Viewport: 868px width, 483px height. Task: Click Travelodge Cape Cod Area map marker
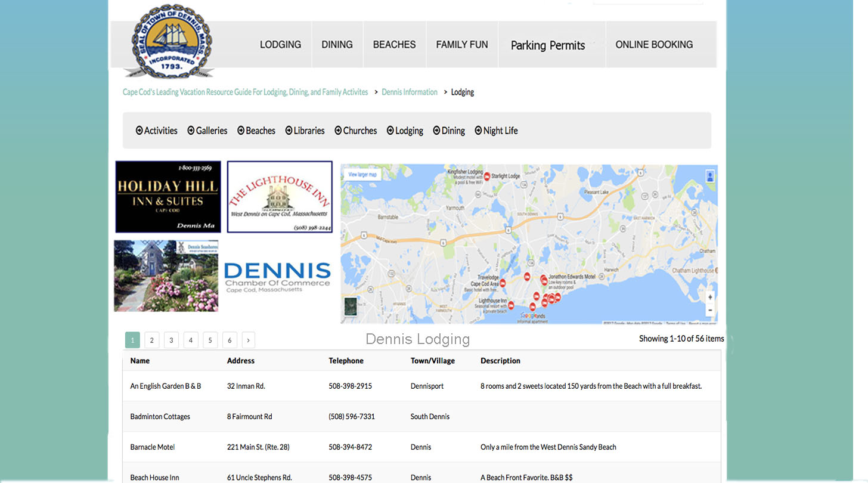point(503,283)
